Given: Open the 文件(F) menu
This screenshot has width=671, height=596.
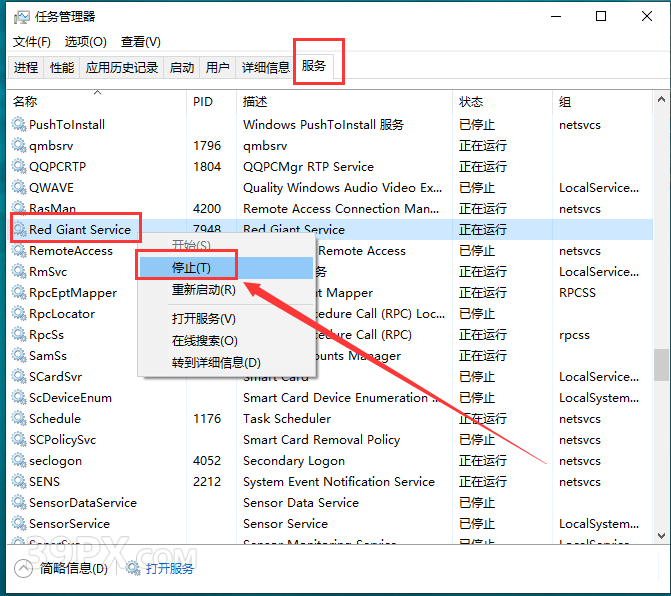Looking at the screenshot, I should tap(32, 42).
